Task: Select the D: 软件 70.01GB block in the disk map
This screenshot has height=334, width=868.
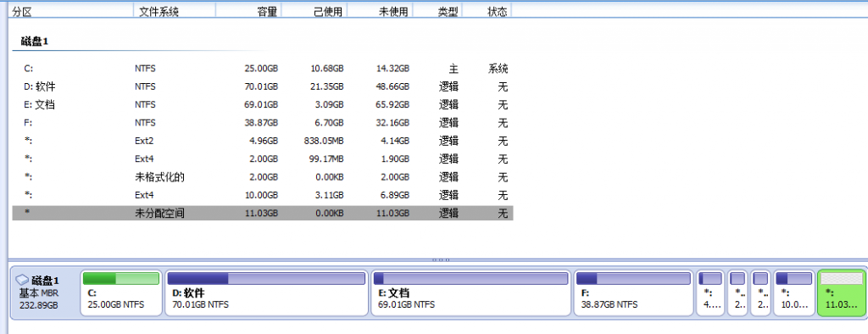Action: pos(266,292)
